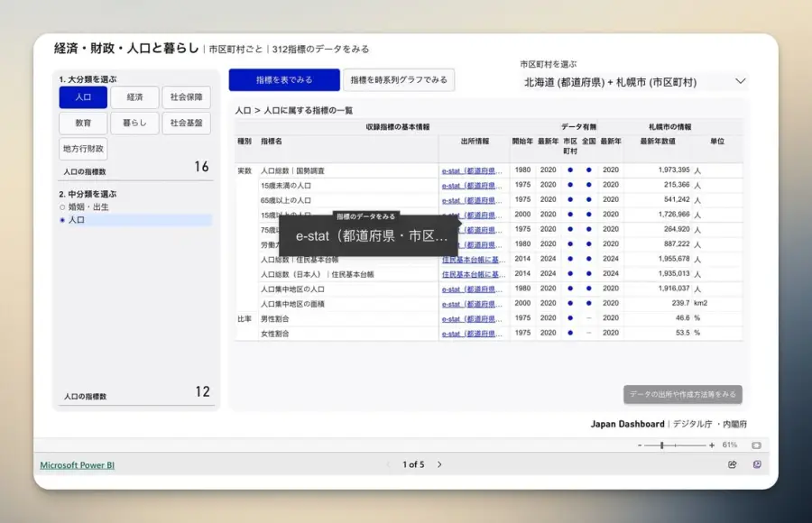Open 住民基本台帳 link for 人口総数(日本人)
The image size is (812, 523).
pyautogui.click(x=474, y=274)
